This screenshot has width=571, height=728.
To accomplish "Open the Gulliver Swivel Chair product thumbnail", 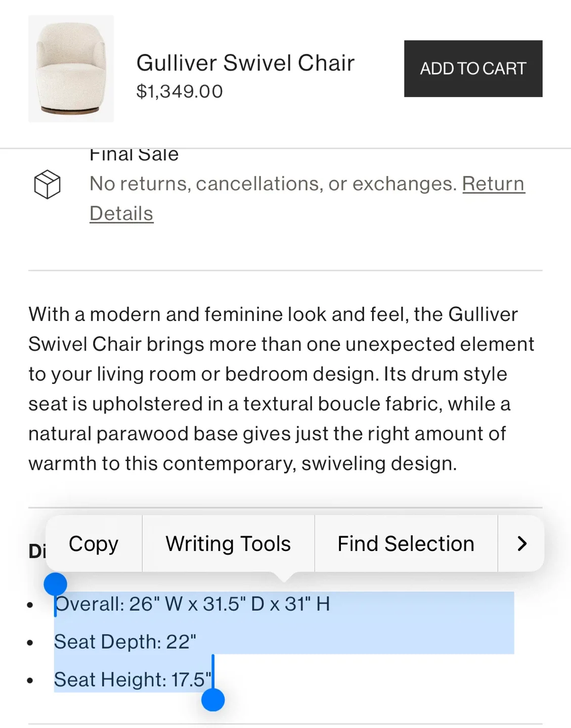I will pyautogui.click(x=71, y=69).
